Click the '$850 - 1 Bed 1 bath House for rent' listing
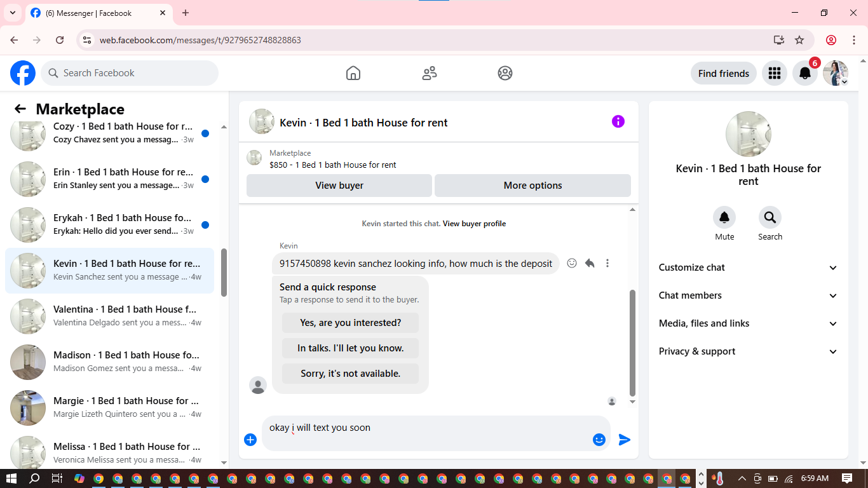The height and width of the screenshot is (488, 868). 333,165
